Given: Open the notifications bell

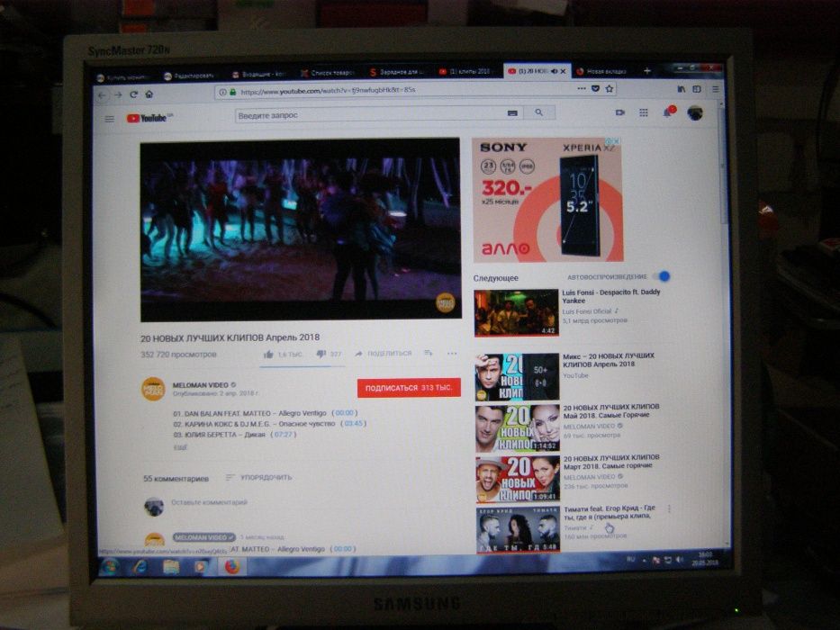Looking at the screenshot, I should [x=668, y=112].
